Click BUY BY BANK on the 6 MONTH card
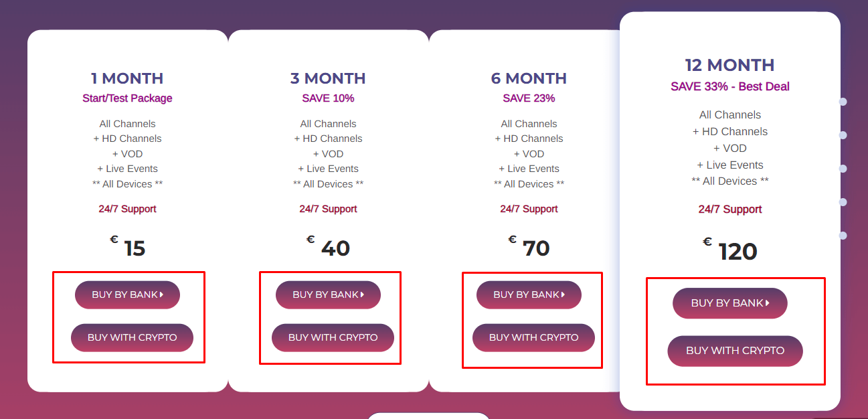 529,295
